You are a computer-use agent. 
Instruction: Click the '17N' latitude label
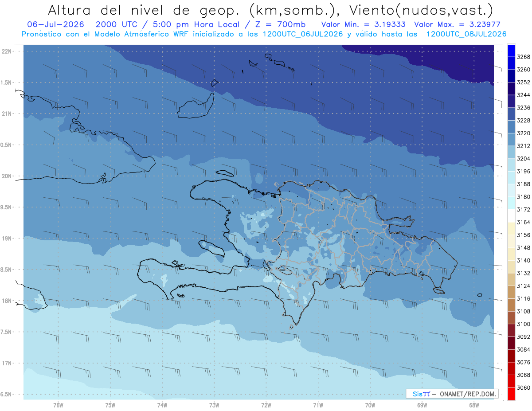tap(8, 363)
